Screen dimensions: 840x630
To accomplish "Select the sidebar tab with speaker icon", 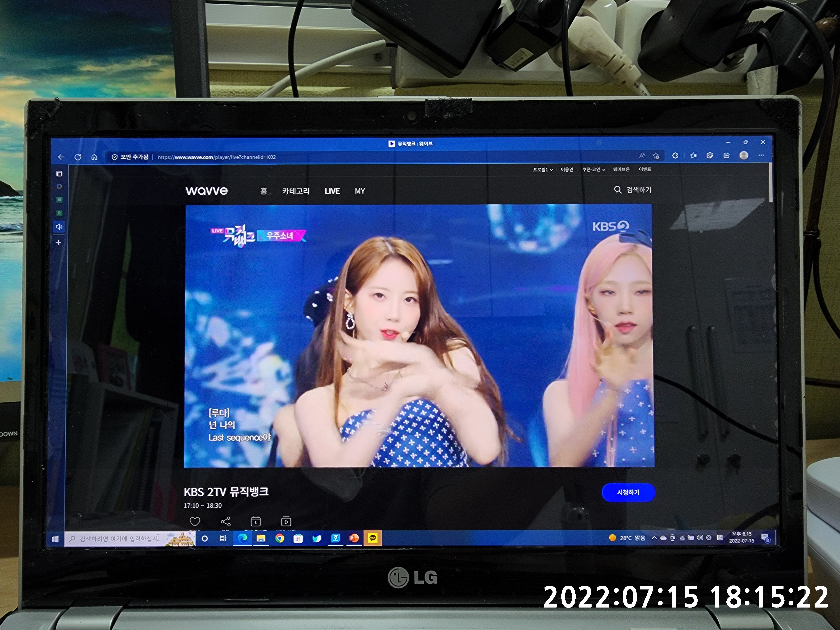I will tap(59, 227).
